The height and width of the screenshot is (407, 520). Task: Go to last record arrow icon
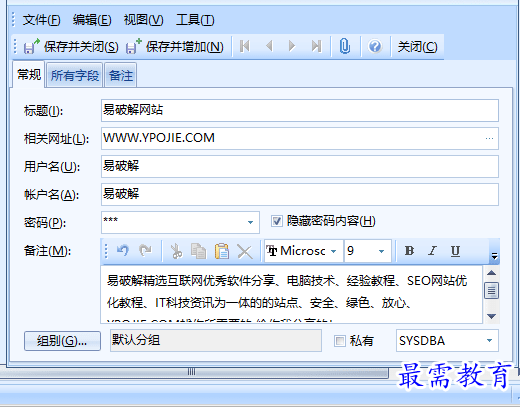316,46
